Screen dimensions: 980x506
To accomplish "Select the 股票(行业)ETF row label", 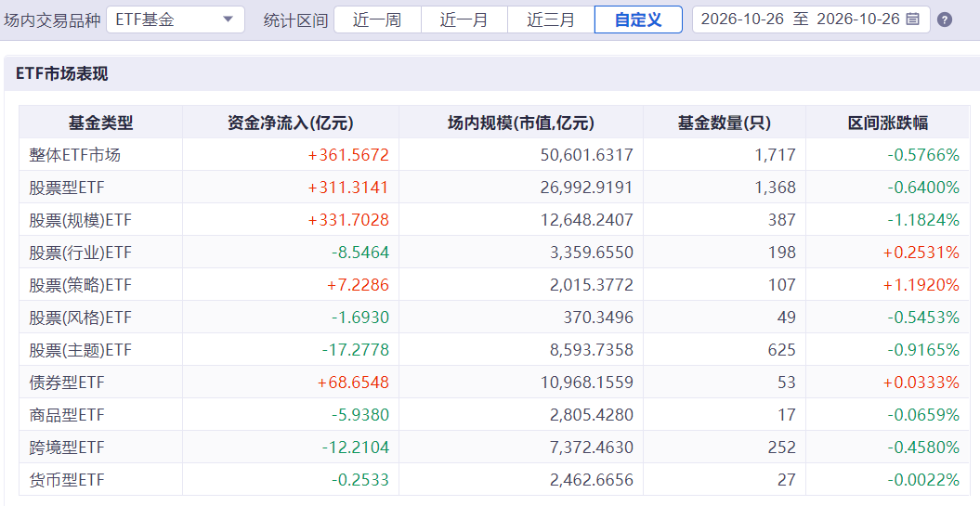I will tap(80, 253).
